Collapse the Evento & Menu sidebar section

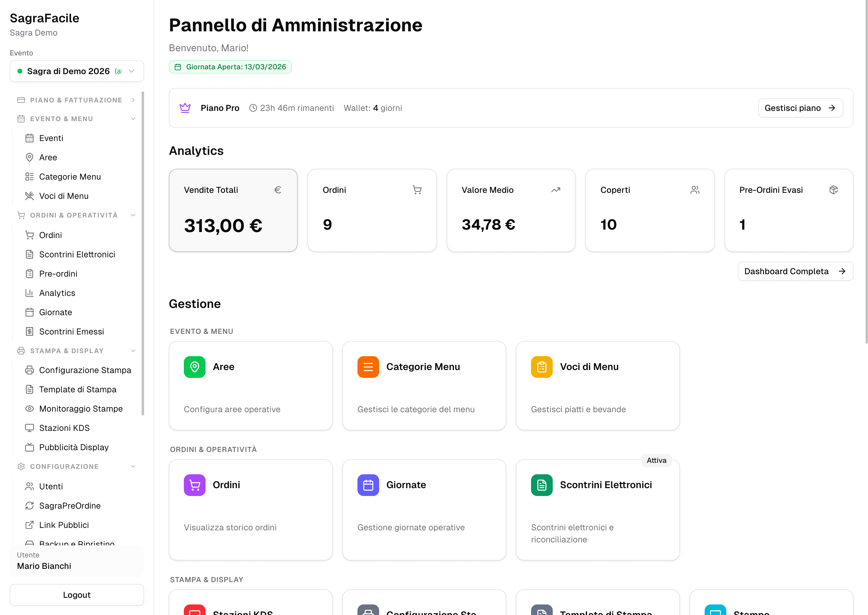[x=76, y=119]
